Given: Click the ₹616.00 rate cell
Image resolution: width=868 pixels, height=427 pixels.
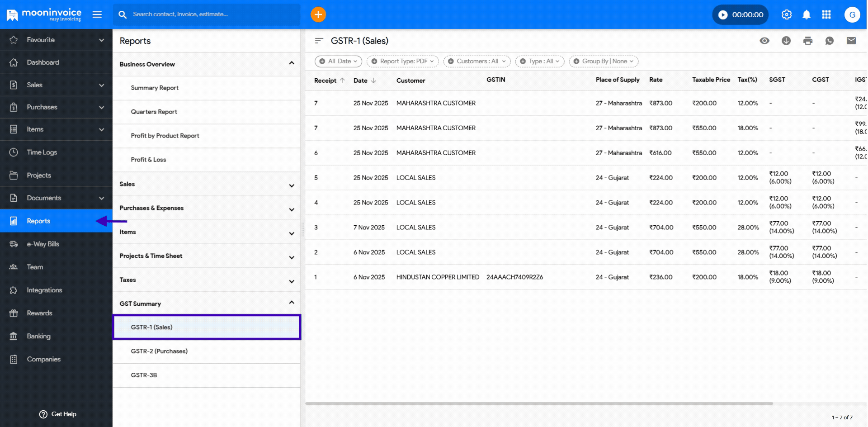Looking at the screenshot, I should click(660, 153).
